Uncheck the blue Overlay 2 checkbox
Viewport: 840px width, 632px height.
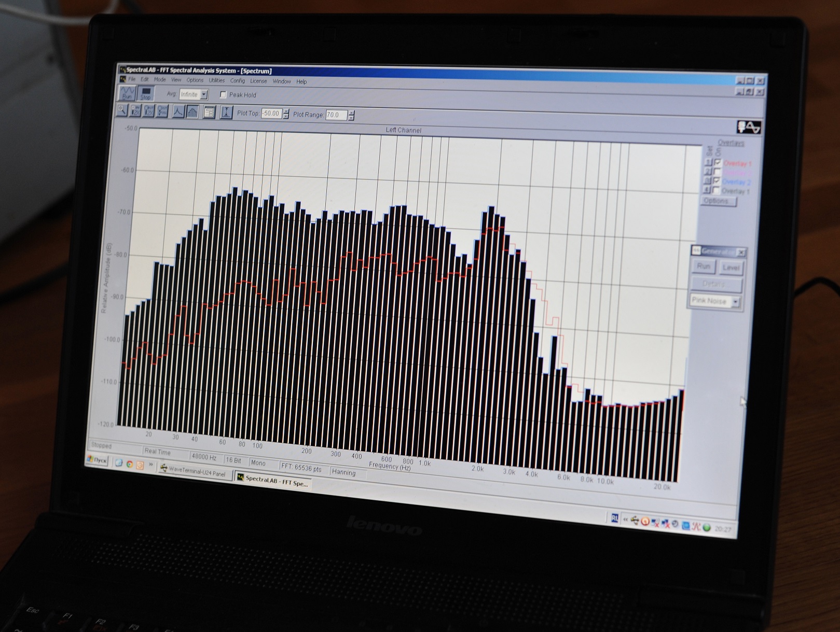pos(717,181)
